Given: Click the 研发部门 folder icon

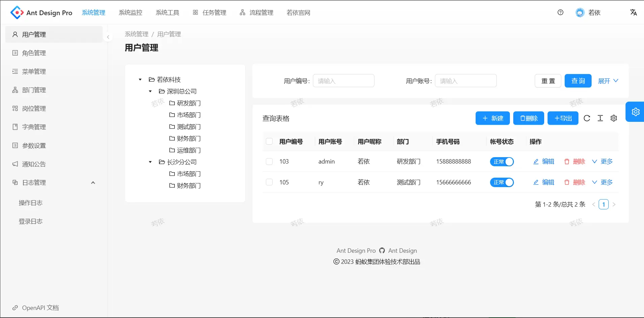Looking at the screenshot, I should coord(172,103).
